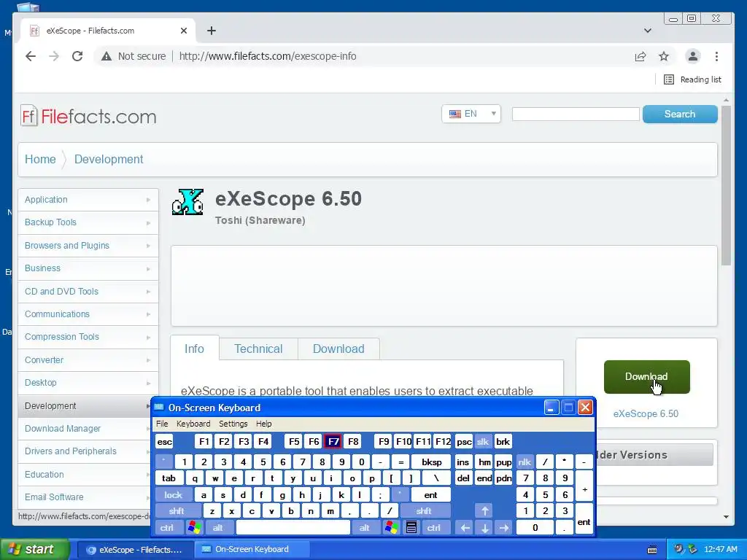Expand the CD and DVD Tools arrow

148,292
